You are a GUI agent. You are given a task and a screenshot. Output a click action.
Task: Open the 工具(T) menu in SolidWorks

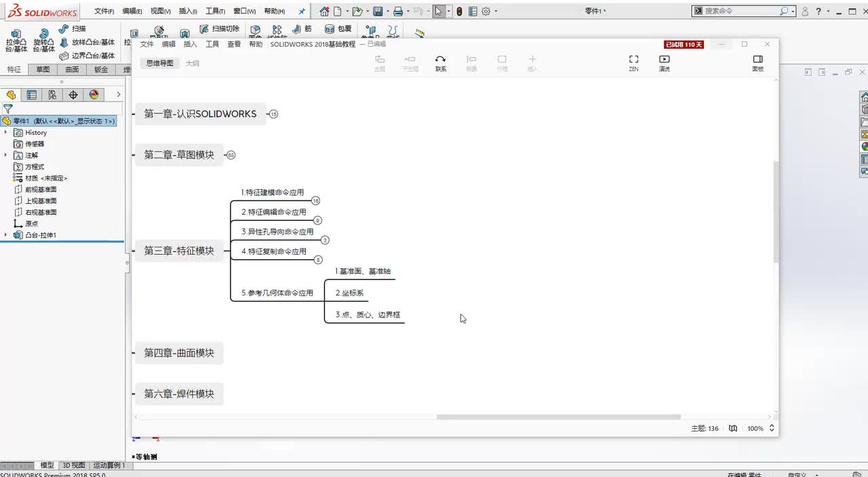pos(216,11)
